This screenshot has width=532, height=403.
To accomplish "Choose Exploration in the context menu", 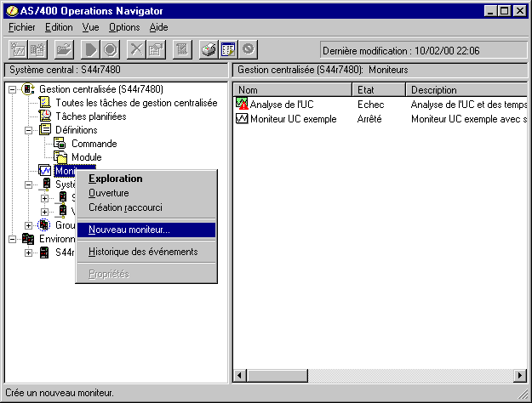I will (146, 179).
